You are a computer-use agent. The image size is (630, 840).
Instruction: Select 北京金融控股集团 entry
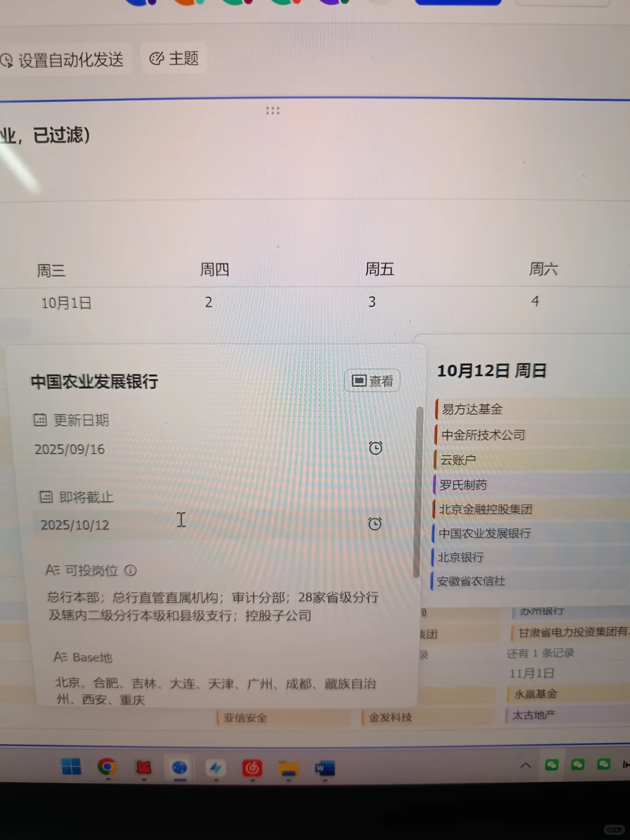531,509
